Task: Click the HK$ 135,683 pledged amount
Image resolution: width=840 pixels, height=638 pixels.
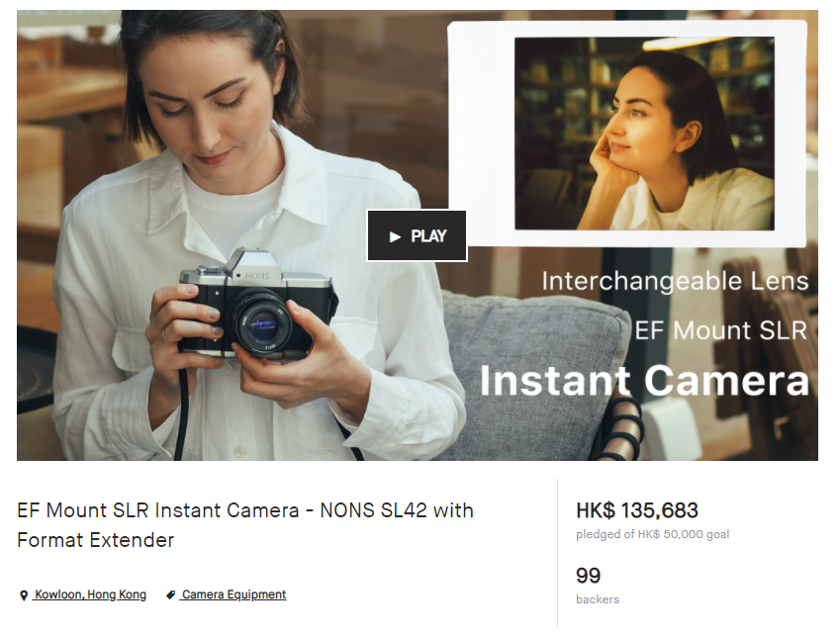Action: [x=637, y=510]
